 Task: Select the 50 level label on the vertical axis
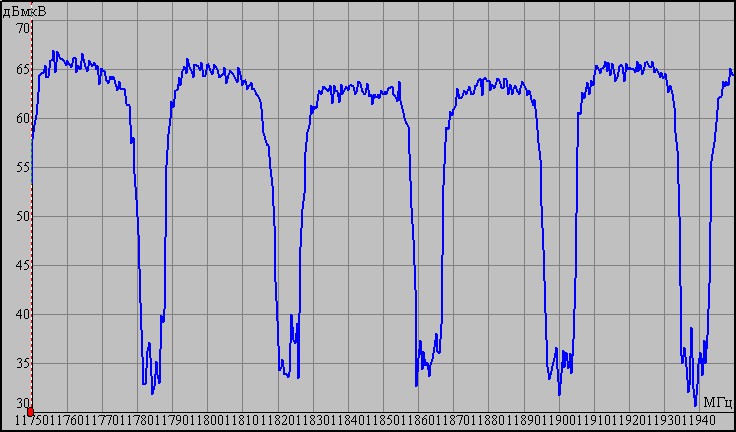[22, 217]
